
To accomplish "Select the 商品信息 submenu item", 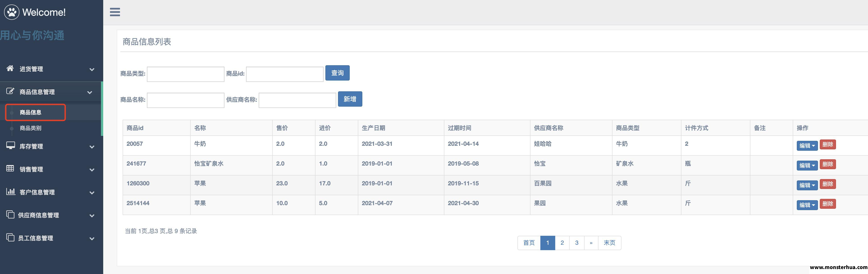I will point(30,112).
